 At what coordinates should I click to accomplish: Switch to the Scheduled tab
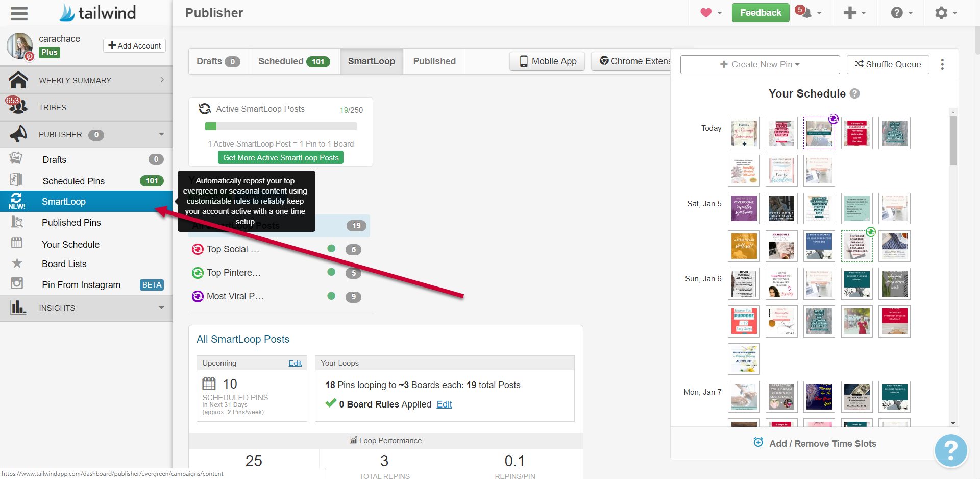coord(294,61)
